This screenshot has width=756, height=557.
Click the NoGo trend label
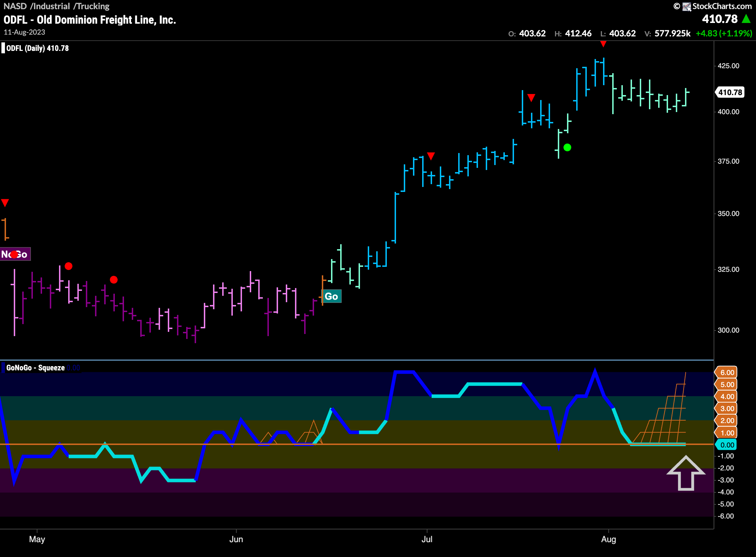(x=15, y=254)
